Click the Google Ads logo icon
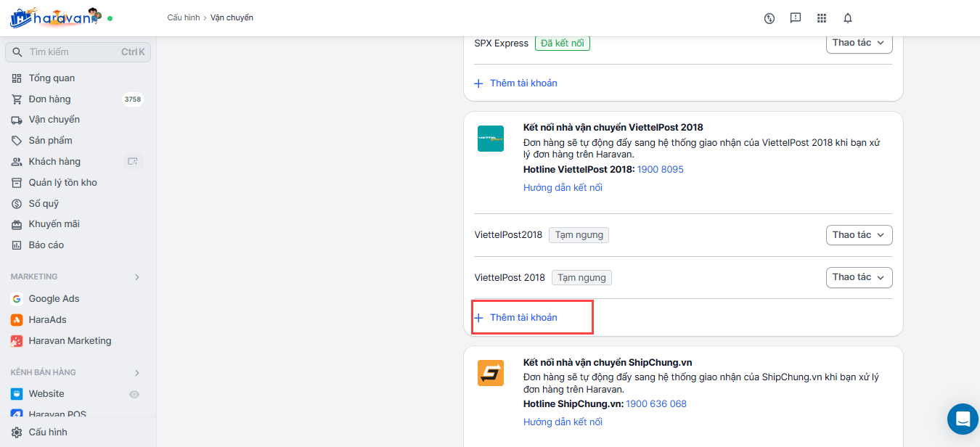This screenshot has height=447, width=980. click(17, 299)
